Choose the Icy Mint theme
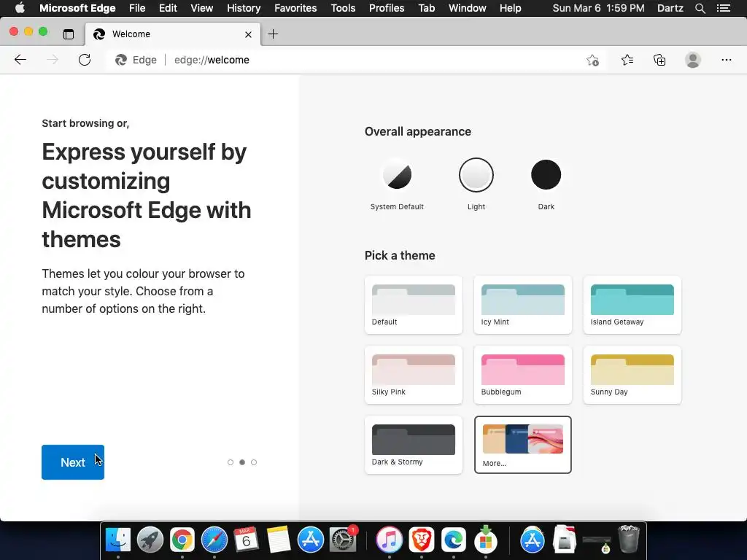The image size is (747, 560). [522, 305]
